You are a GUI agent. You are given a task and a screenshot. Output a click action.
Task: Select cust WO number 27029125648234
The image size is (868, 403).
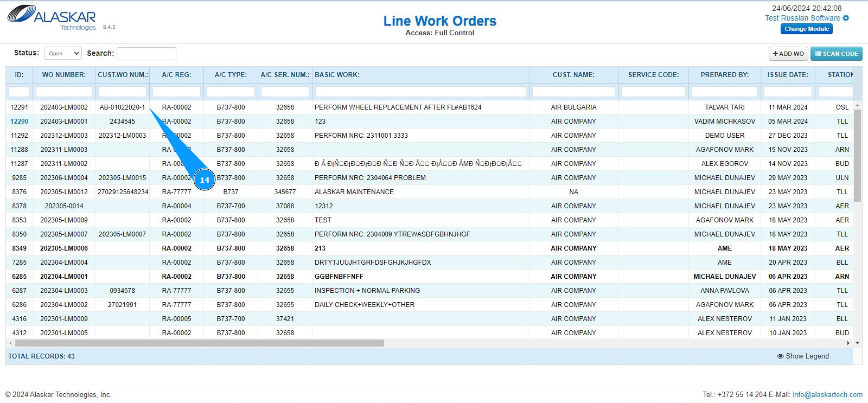click(x=123, y=192)
